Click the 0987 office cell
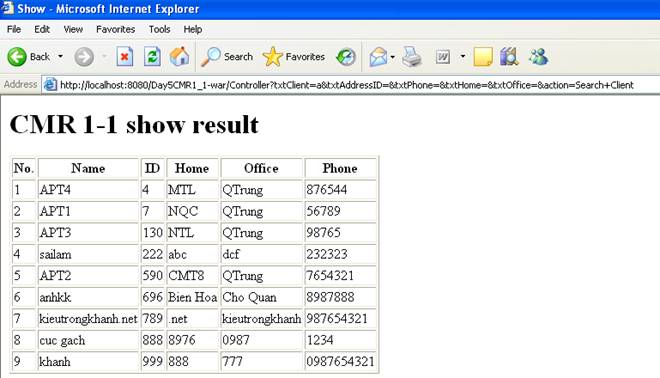This screenshot has width=660, height=378. (x=261, y=340)
